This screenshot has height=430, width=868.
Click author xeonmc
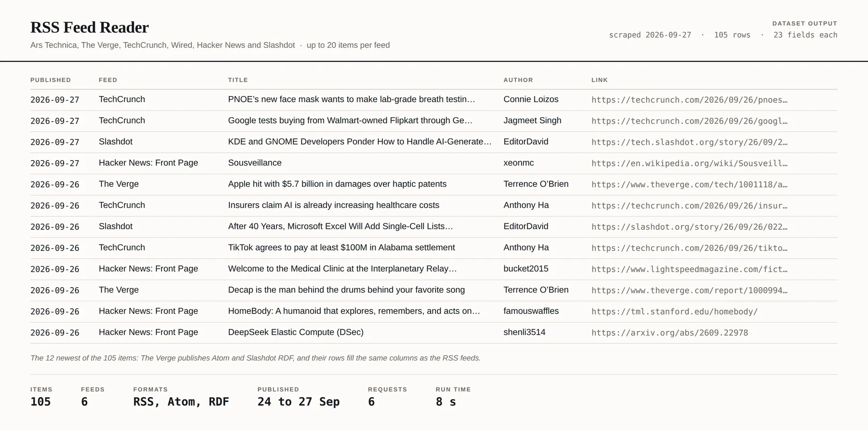(518, 163)
